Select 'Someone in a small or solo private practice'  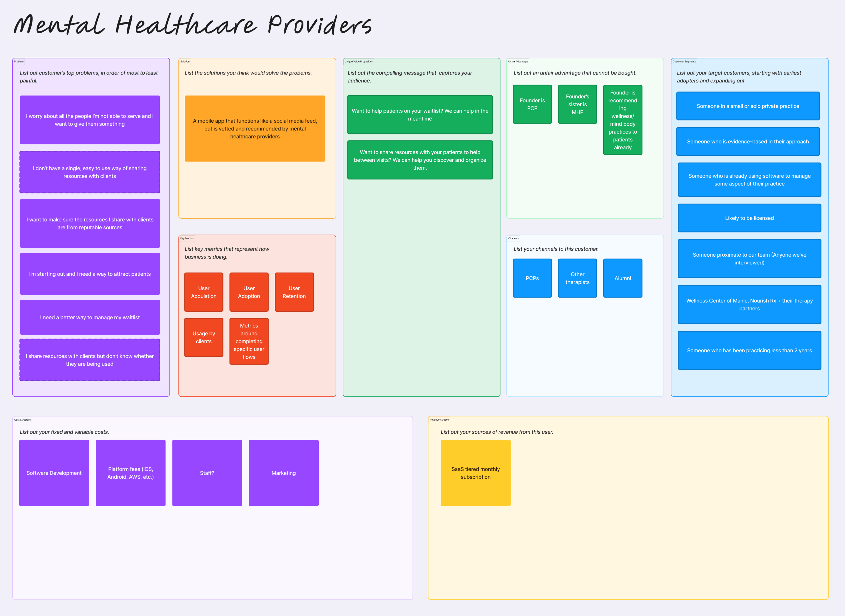tap(748, 106)
